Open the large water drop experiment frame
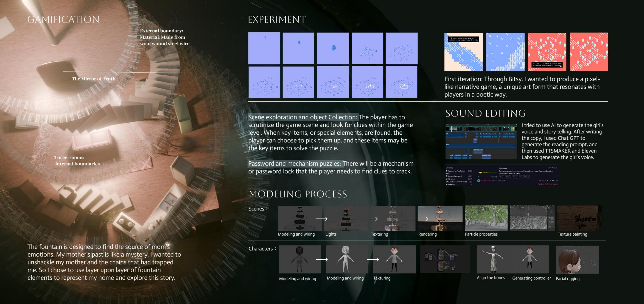The image size is (644, 304). tap(333, 48)
